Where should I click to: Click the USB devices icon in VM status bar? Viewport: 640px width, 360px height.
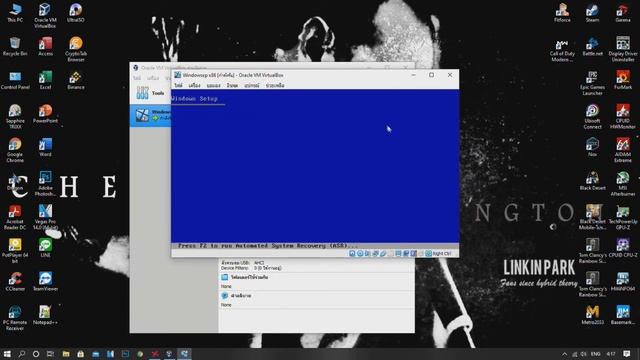click(x=383, y=253)
